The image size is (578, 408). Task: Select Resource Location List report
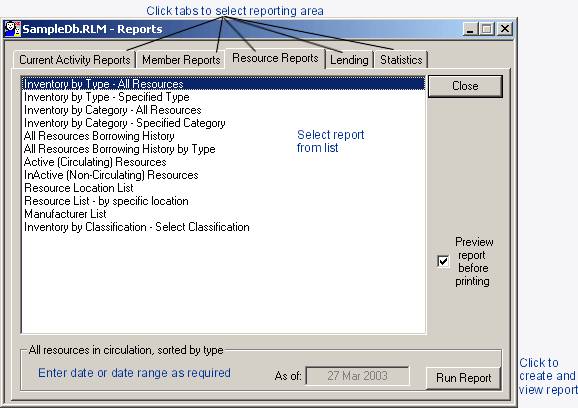[x=223, y=188]
